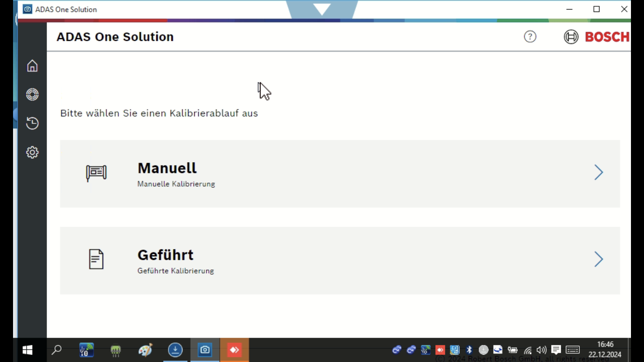644x362 pixels.
Task: Click the Bosch logo
Action: (x=597, y=37)
